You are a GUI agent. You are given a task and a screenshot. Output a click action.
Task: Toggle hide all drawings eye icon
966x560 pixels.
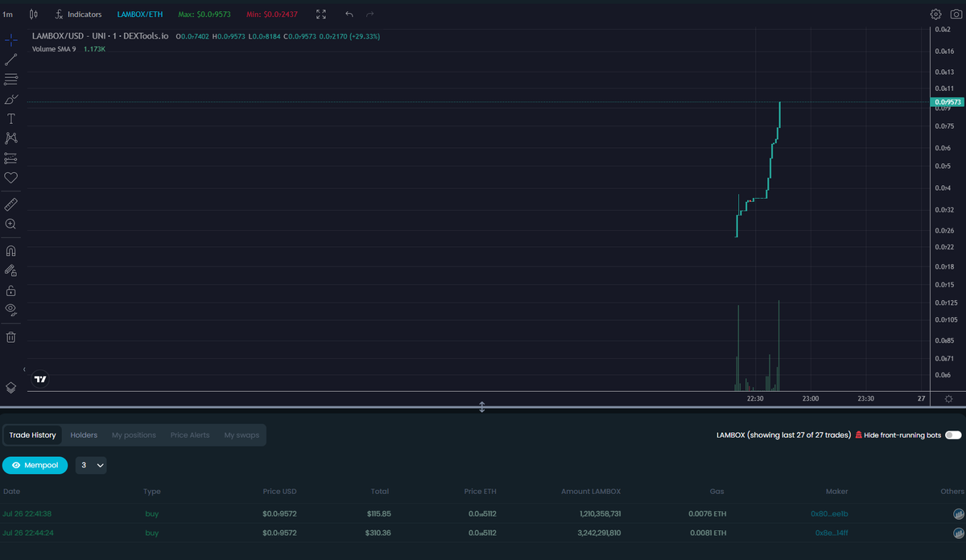pyautogui.click(x=11, y=309)
